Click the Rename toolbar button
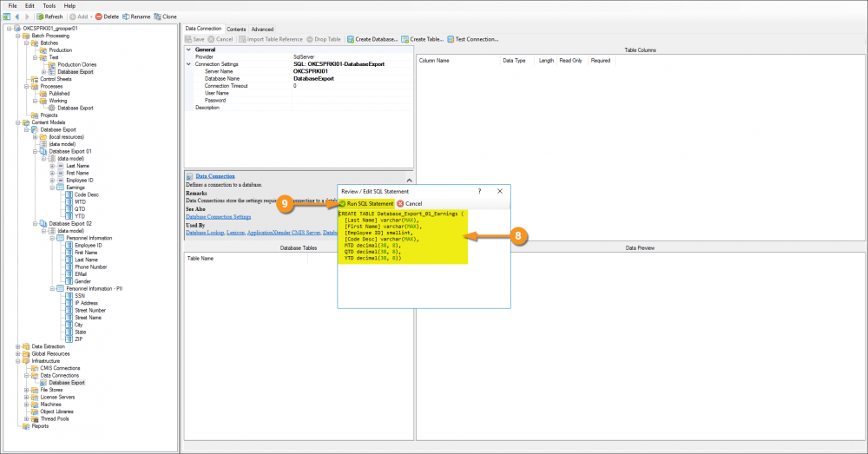This screenshot has height=454, width=868. point(136,16)
